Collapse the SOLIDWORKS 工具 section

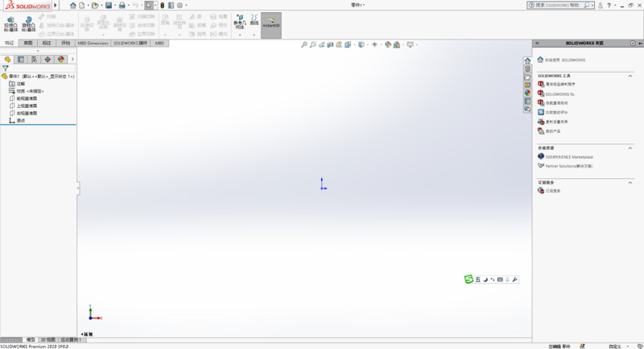click(630, 75)
